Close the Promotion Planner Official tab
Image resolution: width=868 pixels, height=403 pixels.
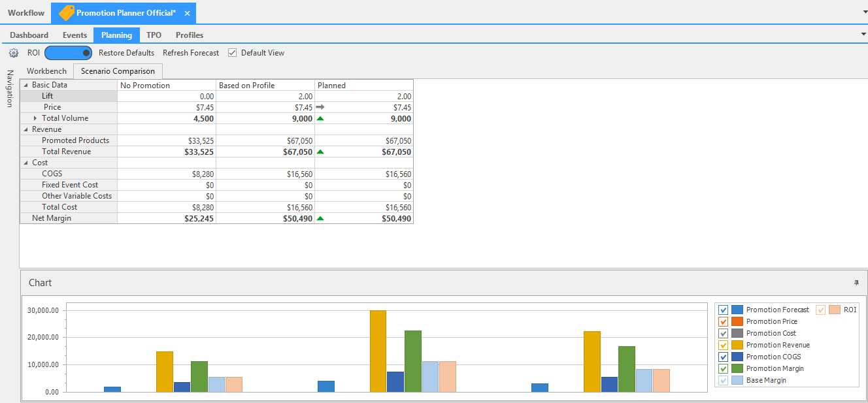point(187,13)
